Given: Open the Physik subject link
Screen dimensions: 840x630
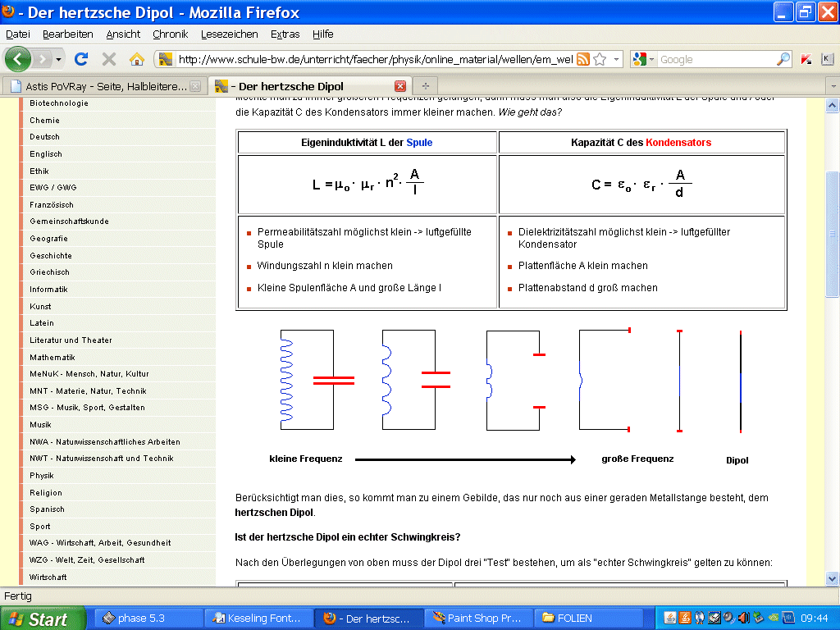Looking at the screenshot, I should (42, 476).
